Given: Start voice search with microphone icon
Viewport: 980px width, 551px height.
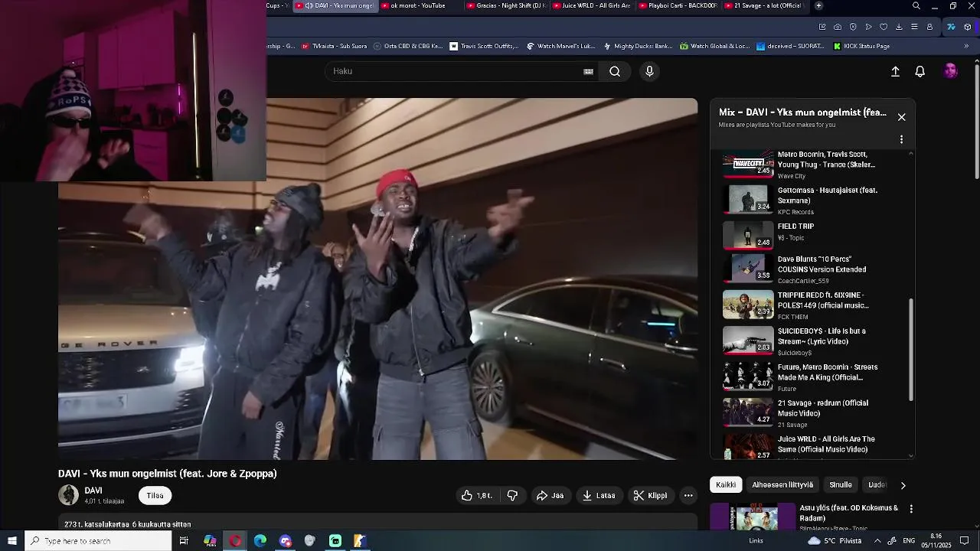Looking at the screenshot, I should pos(649,71).
